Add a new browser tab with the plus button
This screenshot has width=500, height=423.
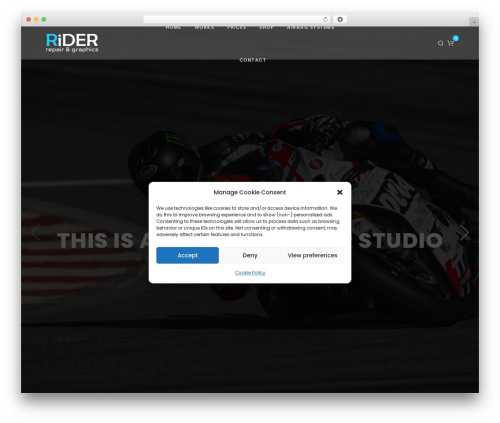(474, 22)
